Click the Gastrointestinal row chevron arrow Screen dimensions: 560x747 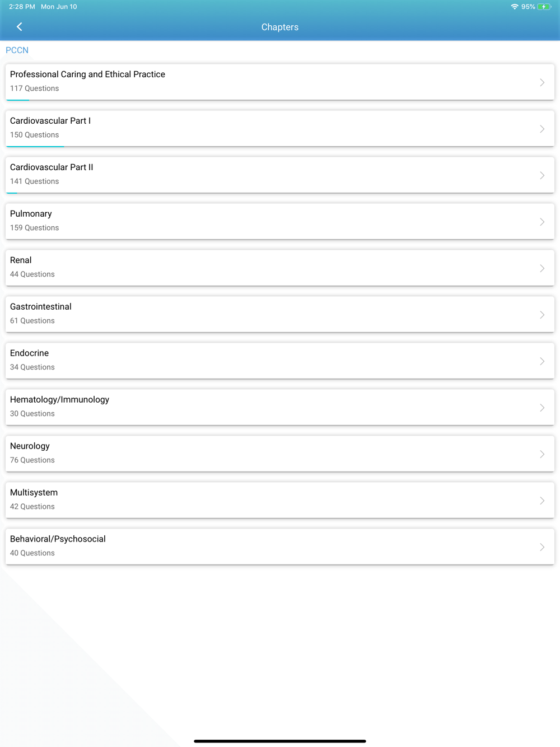tap(542, 315)
